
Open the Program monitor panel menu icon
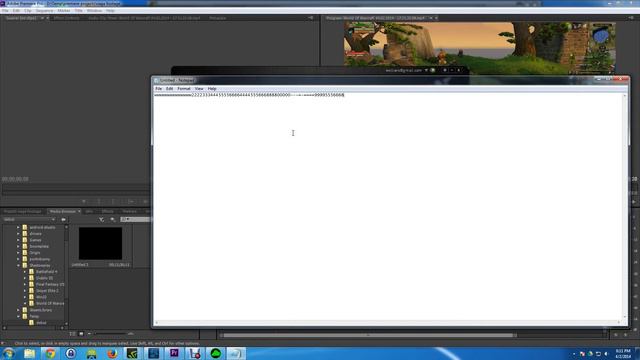(631, 18)
